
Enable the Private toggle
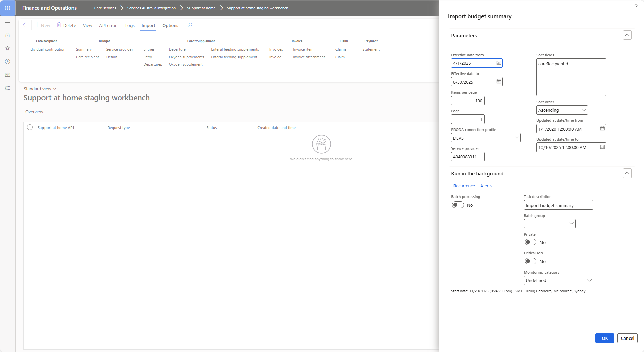point(530,242)
